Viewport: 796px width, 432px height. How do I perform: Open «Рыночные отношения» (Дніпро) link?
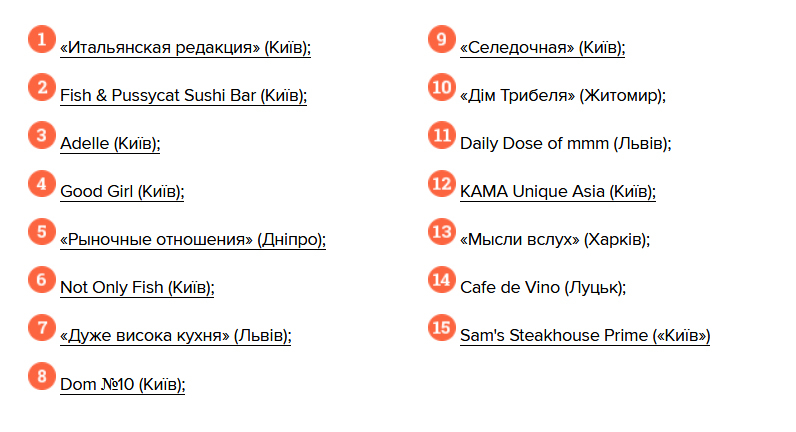(193, 240)
